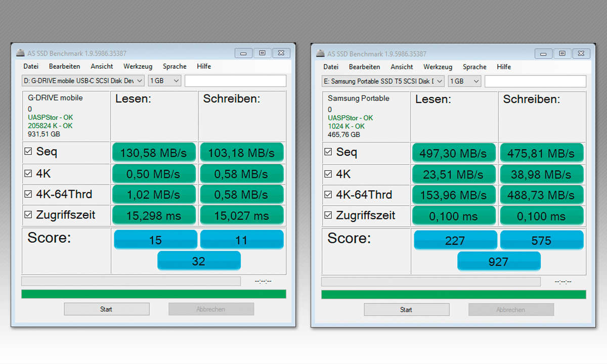Click the 465,76 GB capacity text
Viewport: 607px width, 364px height.
click(x=344, y=134)
